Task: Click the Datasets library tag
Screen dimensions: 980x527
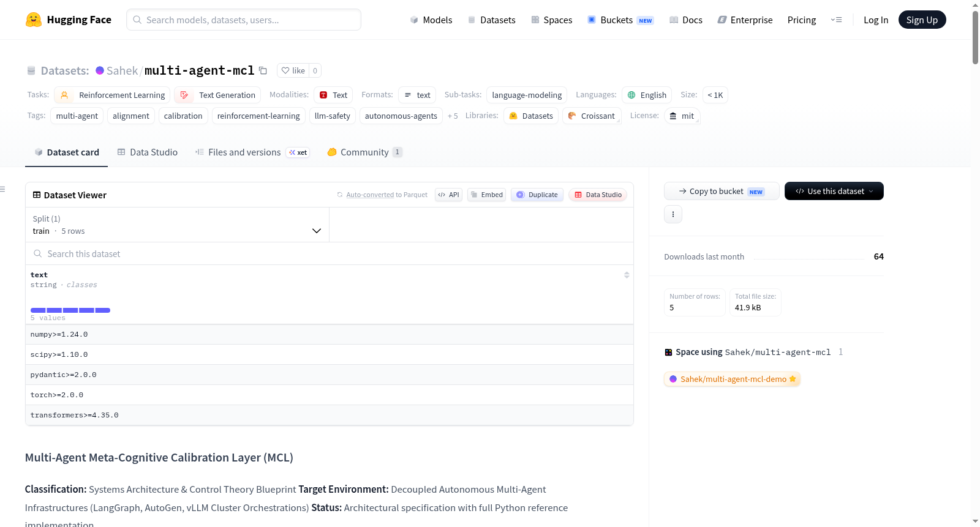Action: 531,116
